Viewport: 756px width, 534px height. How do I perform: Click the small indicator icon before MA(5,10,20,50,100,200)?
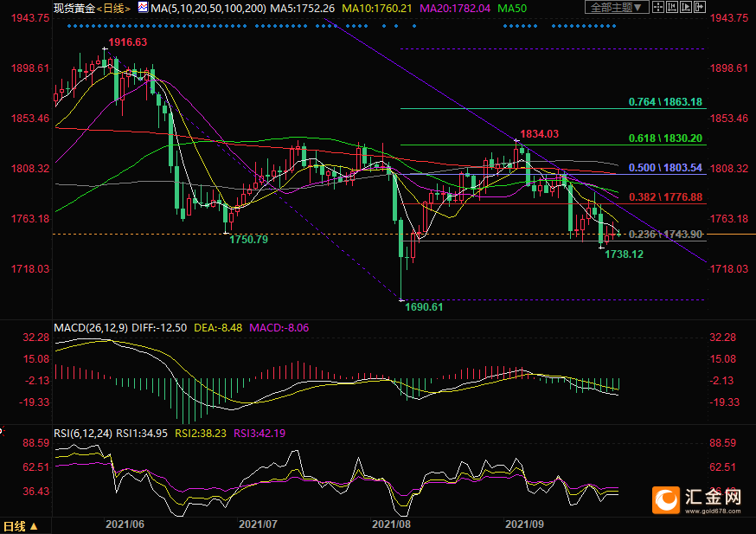point(143,8)
